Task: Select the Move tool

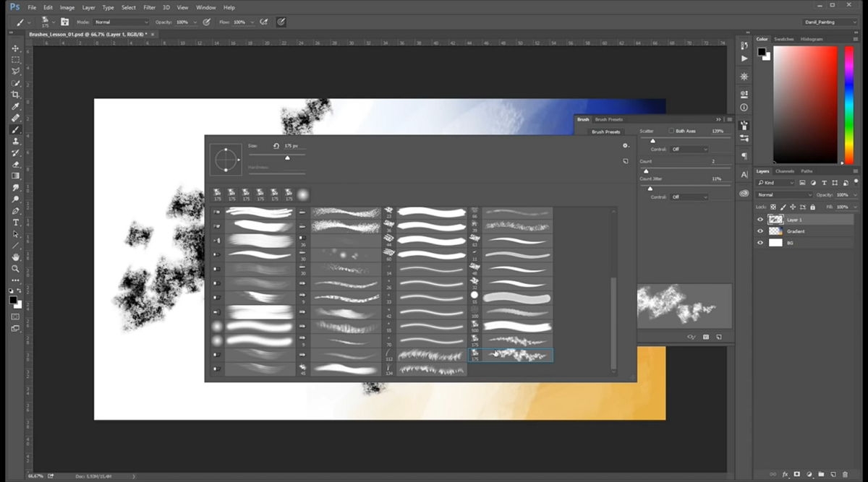Action: click(15, 48)
